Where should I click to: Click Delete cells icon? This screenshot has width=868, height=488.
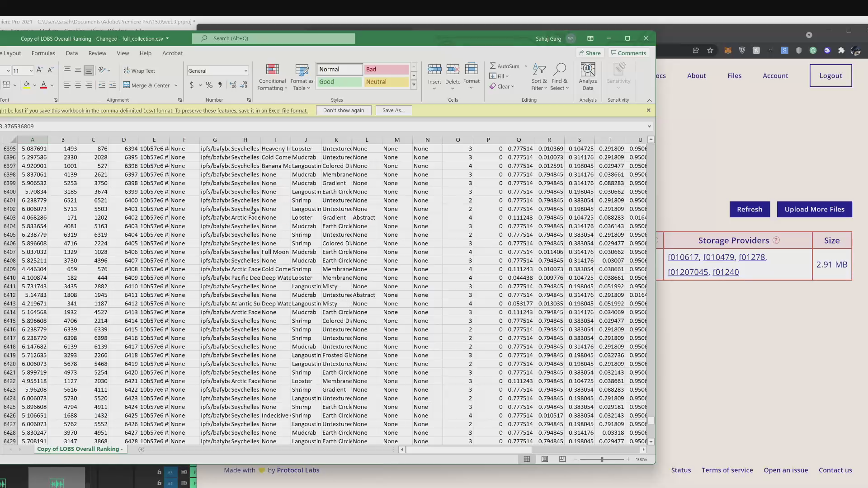tap(453, 69)
